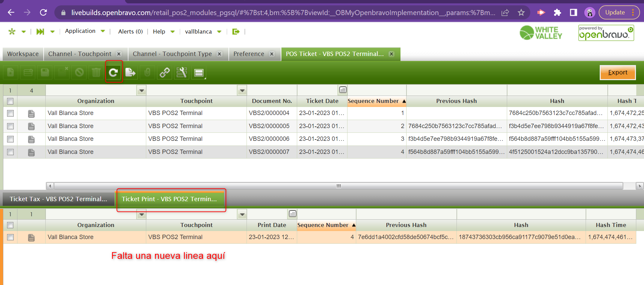The height and width of the screenshot is (285, 644).
Task: Open Print Date filter calendar icon
Action: point(292,214)
